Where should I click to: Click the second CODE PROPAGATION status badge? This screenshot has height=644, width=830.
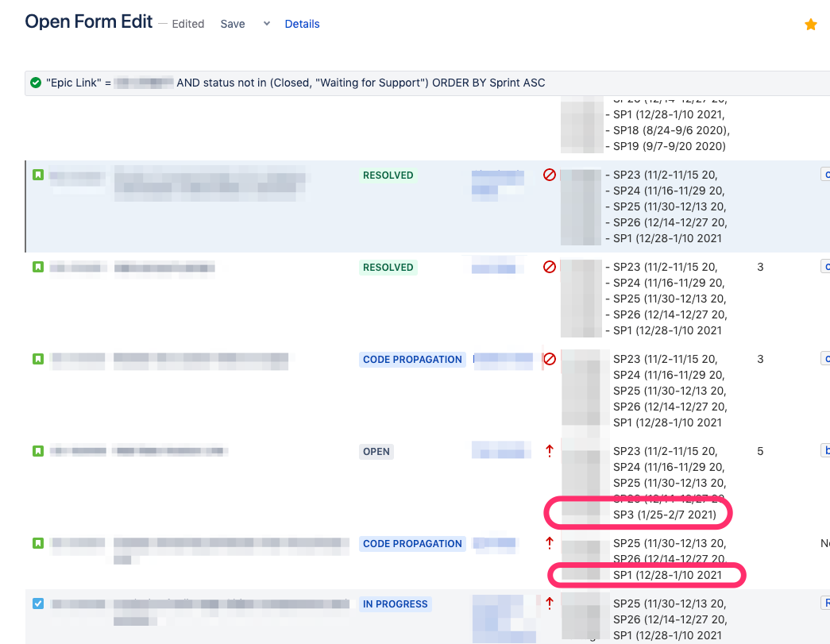[412, 543]
